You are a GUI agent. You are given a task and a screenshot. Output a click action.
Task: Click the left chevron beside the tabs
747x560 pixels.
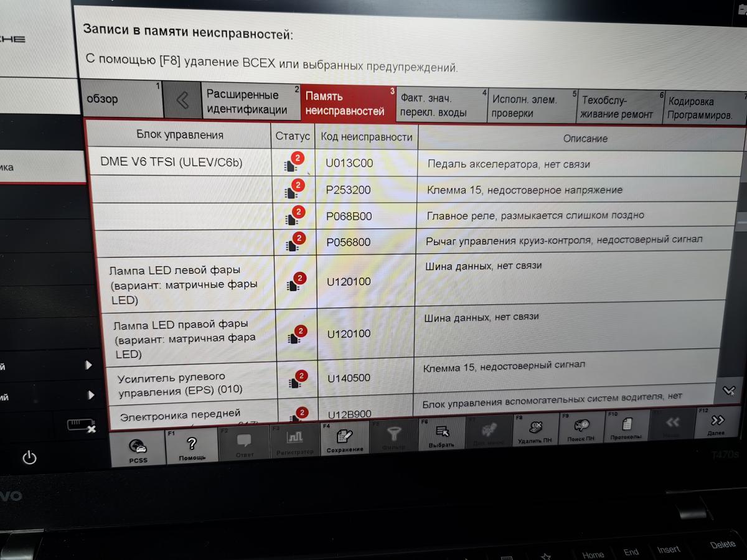[x=182, y=100]
